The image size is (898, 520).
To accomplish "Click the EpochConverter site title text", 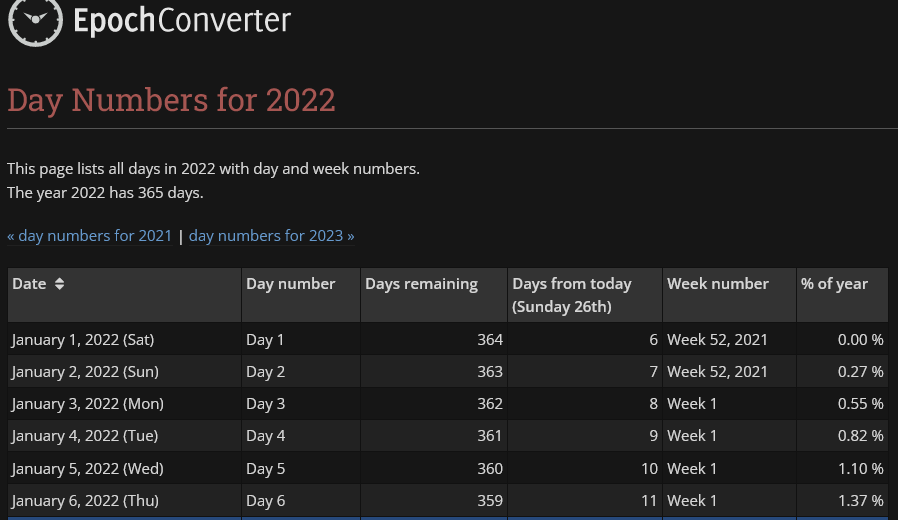I will point(182,21).
